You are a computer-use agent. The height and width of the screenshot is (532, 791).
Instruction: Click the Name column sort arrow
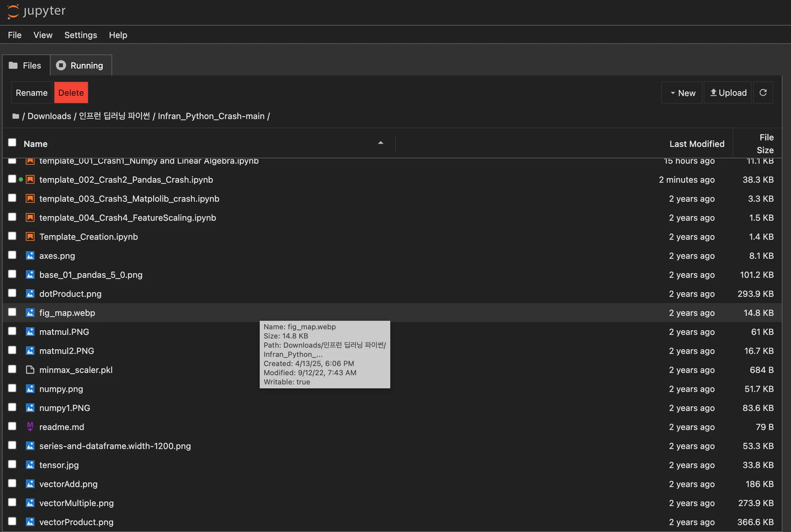[380, 143]
